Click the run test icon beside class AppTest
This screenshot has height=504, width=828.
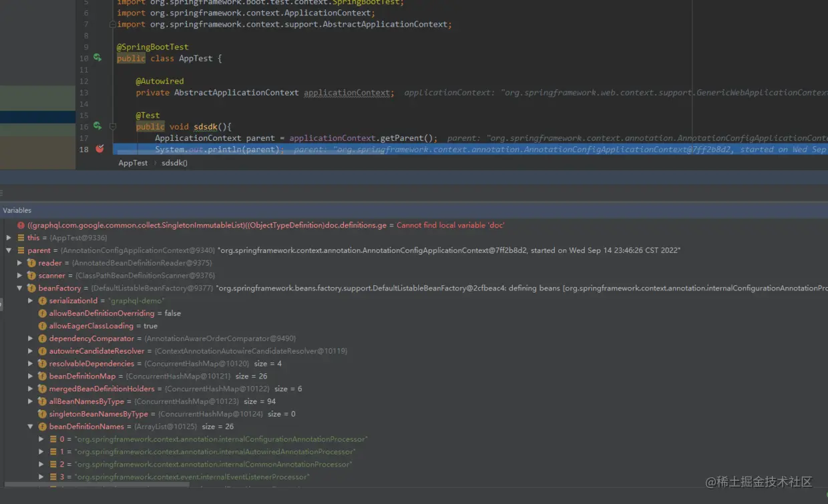coord(97,58)
